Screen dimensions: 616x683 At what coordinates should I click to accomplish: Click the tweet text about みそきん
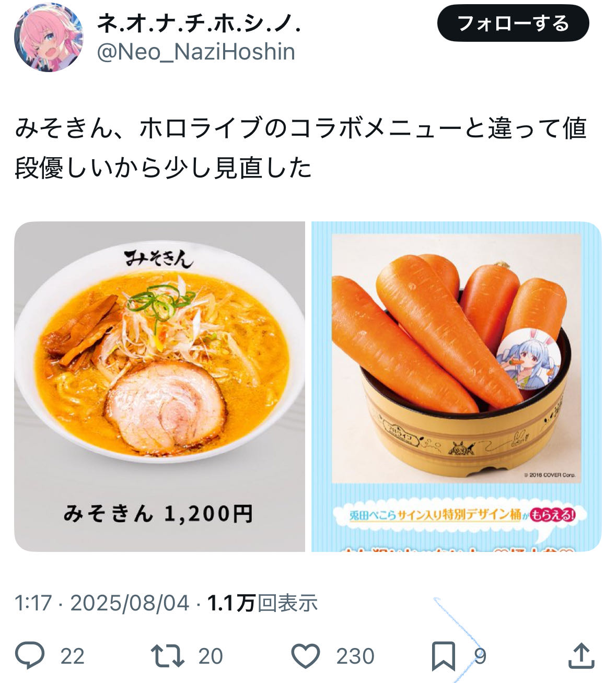point(301,148)
